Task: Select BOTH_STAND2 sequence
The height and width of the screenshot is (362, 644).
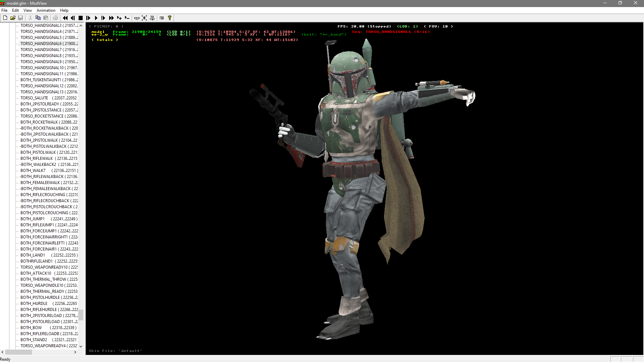Action: 49,340
